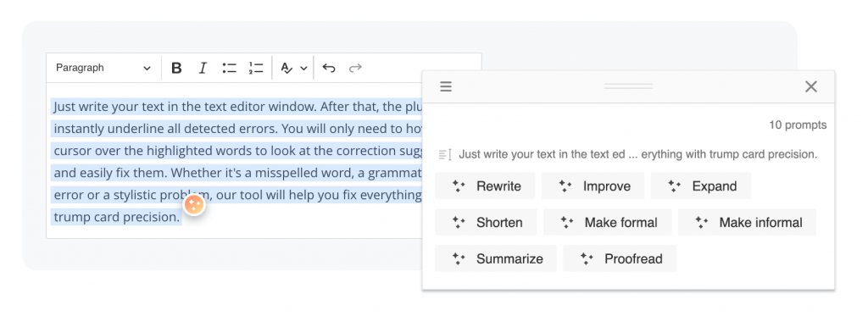Toggle bold formatting in the toolbar

[176, 68]
